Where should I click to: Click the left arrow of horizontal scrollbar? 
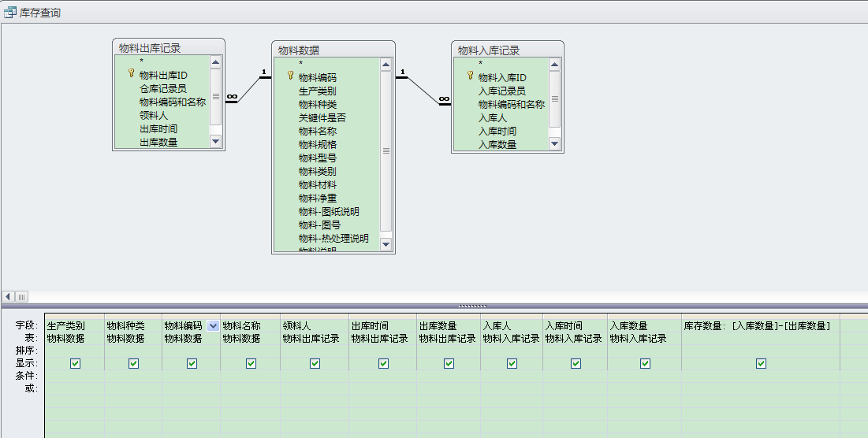tap(9, 296)
